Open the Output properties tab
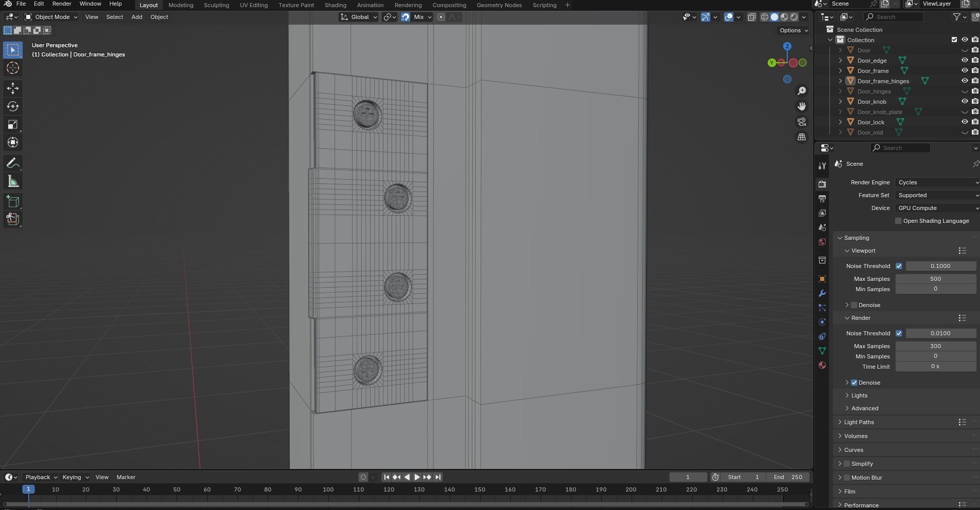 point(822,198)
